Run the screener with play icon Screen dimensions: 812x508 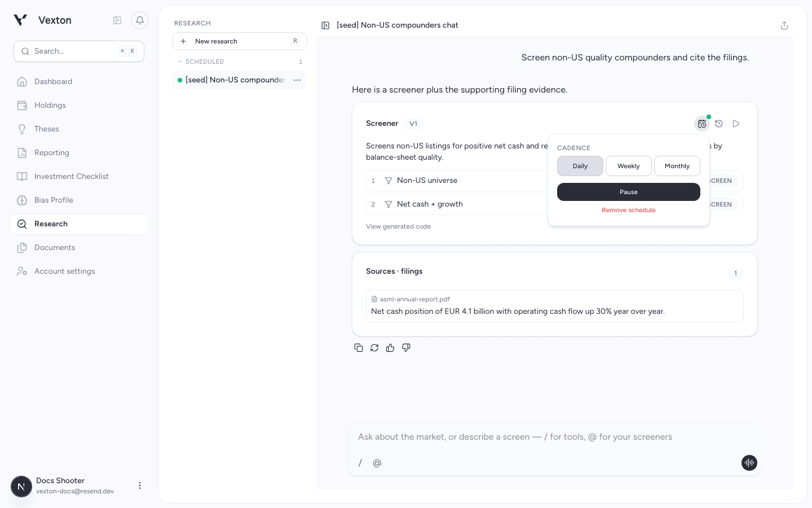pos(736,124)
